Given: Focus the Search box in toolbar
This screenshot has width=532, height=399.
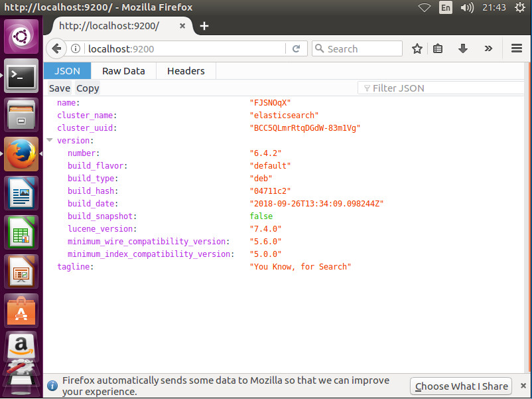Looking at the screenshot, I should (x=357, y=49).
